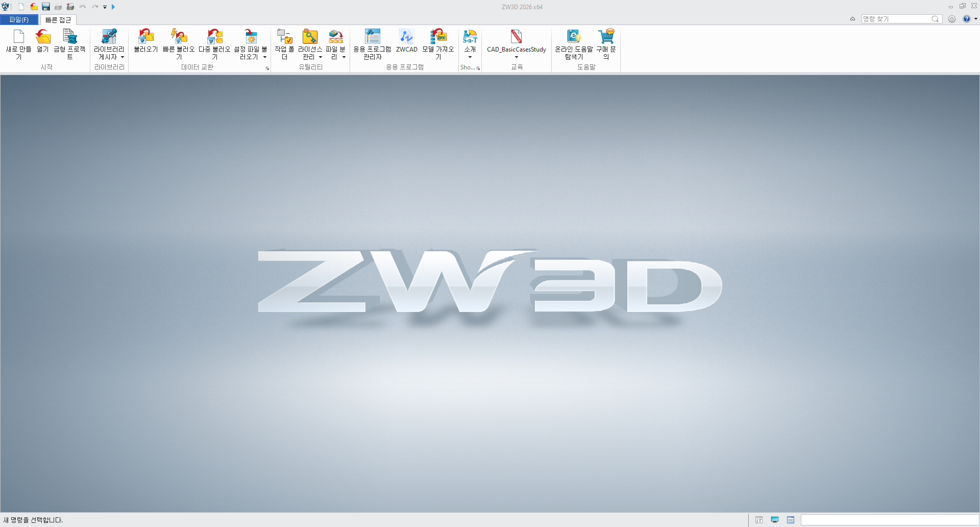Open the 데이터 교환 group dialog launcher
The image size is (980, 527).
tap(267, 68)
